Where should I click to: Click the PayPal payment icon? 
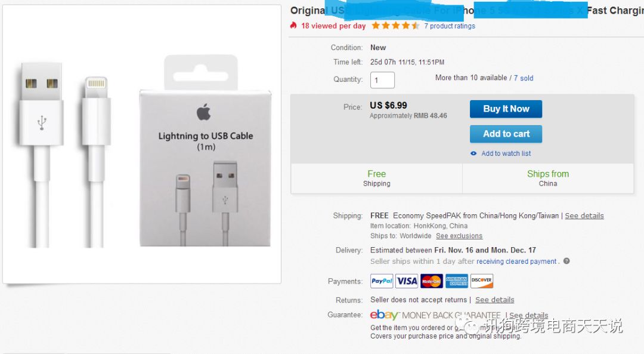[382, 281]
